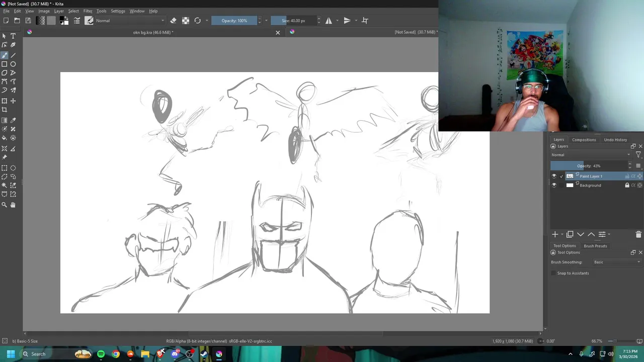Select the Rectangular Selection tool
Image resolution: width=644 pixels, height=362 pixels.
[x=5, y=168]
